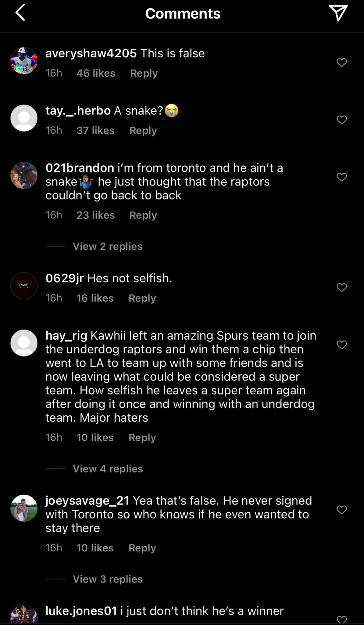Reply to hay_rig's comment
364x625 pixels.
141,437
